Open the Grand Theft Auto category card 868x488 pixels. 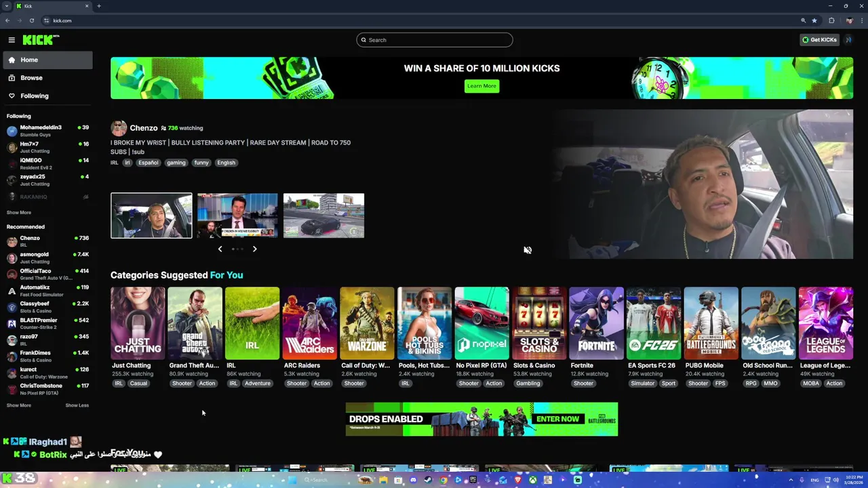[195, 323]
